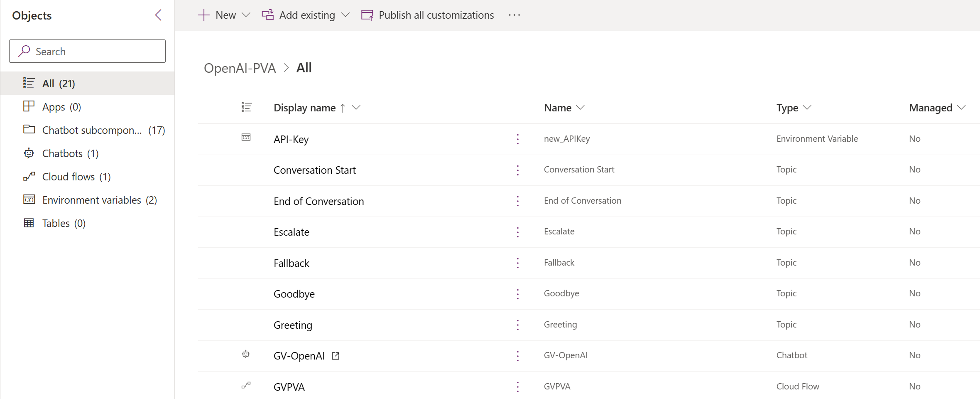Collapse the Objects panel with the chevron
The image size is (980, 399).
[x=158, y=15]
